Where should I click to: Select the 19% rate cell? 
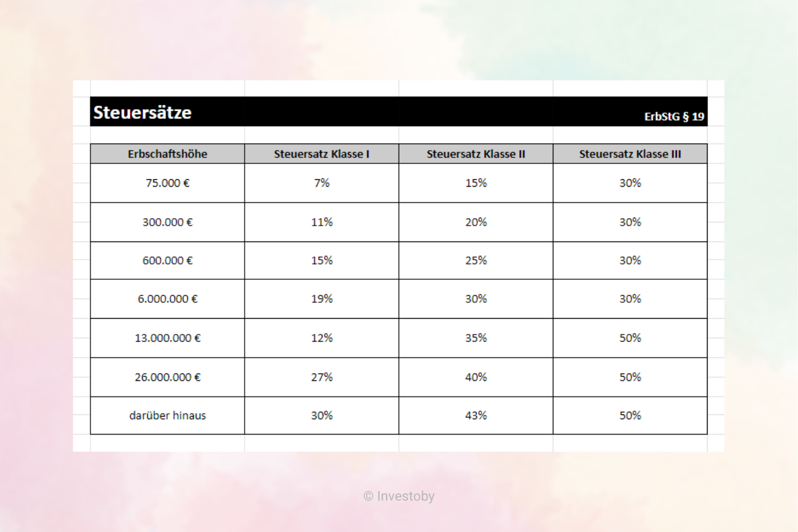(x=321, y=299)
